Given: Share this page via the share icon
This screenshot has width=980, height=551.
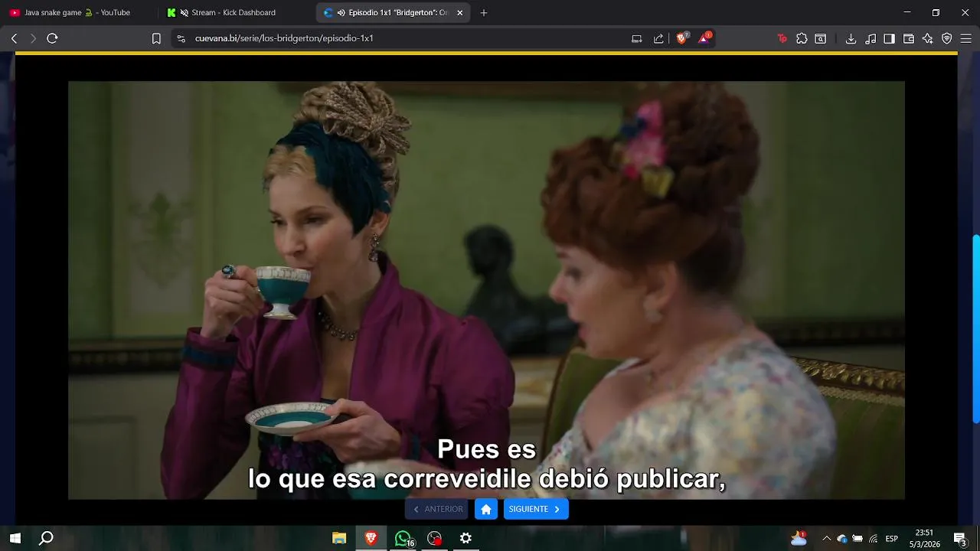Looking at the screenshot, I should pyautogui.click(x=658, y=38).
